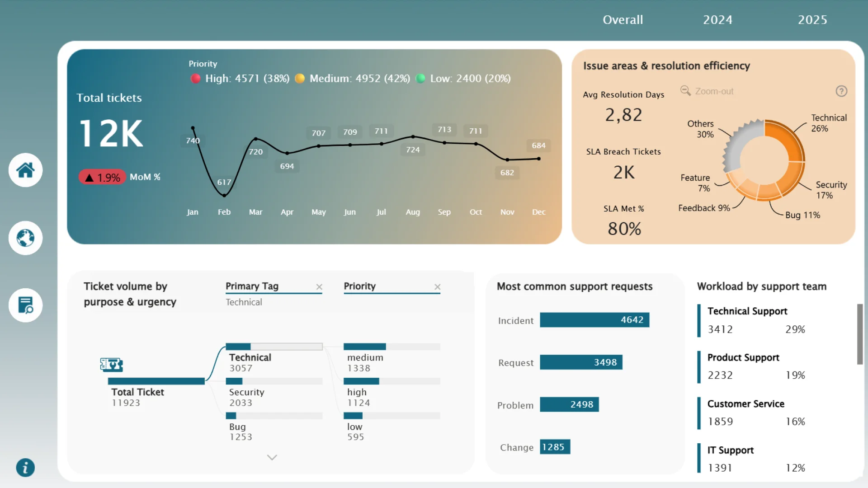This screenshot has height=488, width=868.
Task: Select the Problem bar
Action: 569,404
